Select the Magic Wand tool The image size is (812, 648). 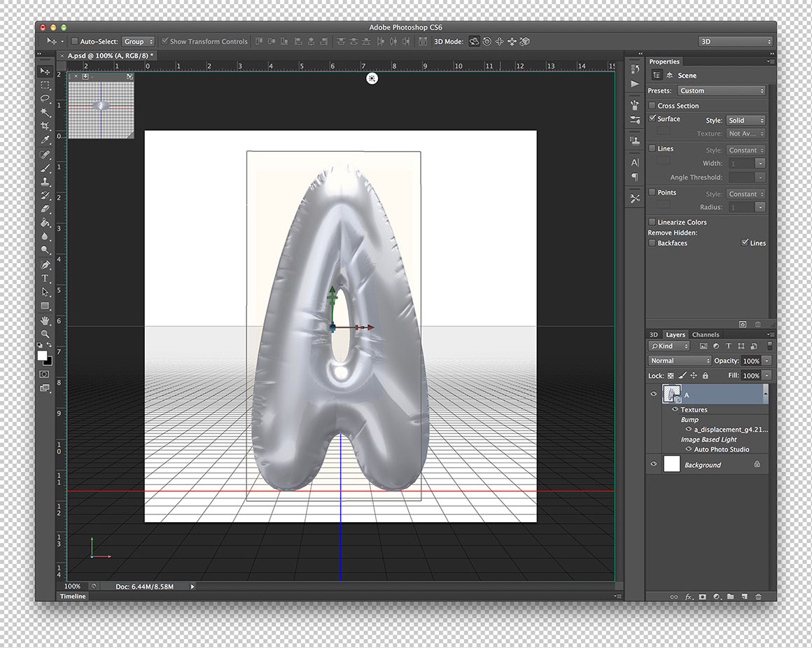[45, 112]
